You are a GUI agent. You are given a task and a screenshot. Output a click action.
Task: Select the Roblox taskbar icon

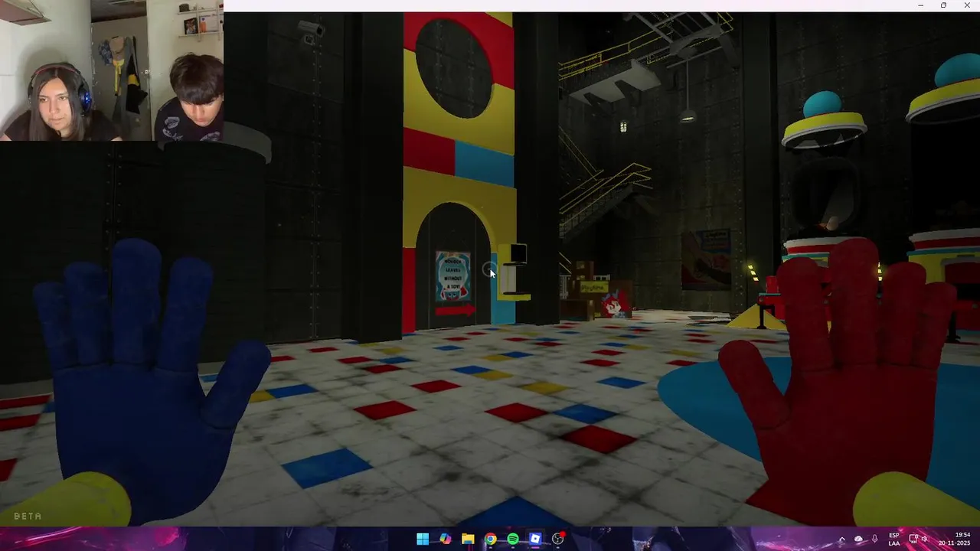pos(535,539)
